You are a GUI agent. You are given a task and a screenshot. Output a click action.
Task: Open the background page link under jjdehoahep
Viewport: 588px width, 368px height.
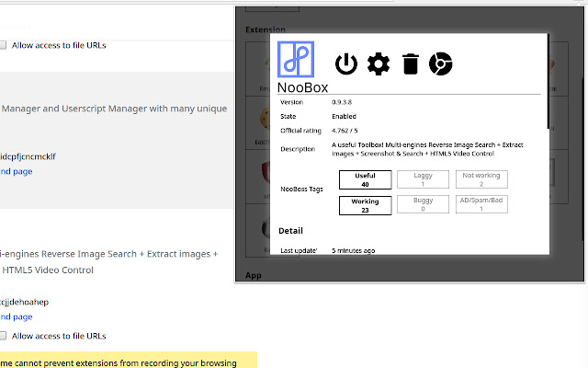click(x=17, y=316)
